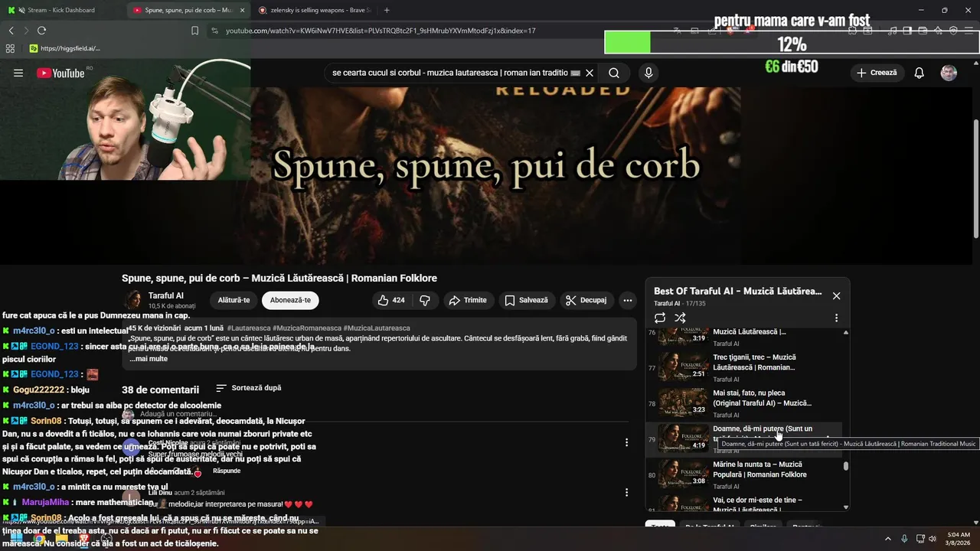Open the Best Of Taraful AI playlist title
This screenshot has width=980, height=551.
[737, 292]
